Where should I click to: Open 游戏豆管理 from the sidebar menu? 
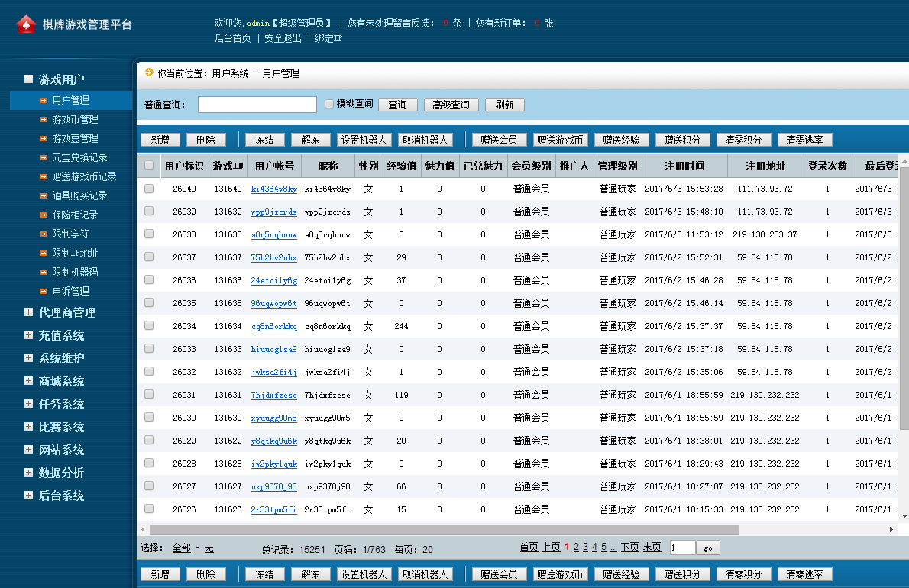[x=75, y=138]
